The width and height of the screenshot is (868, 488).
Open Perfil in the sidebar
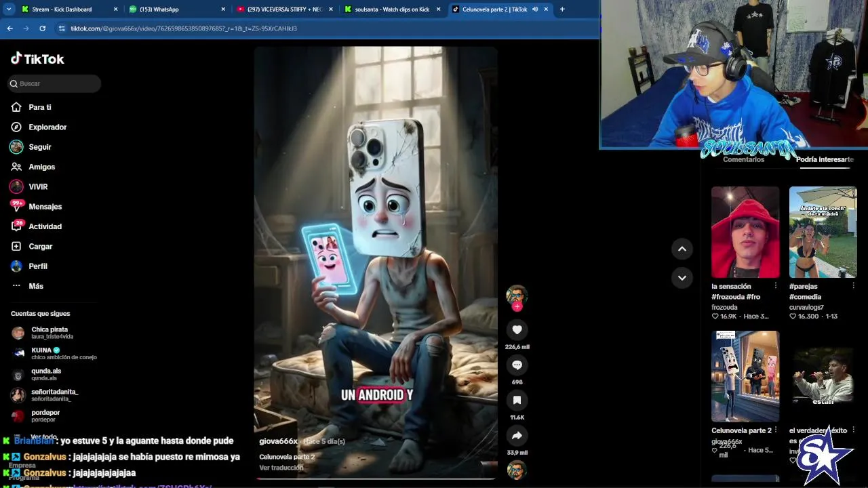37,266
